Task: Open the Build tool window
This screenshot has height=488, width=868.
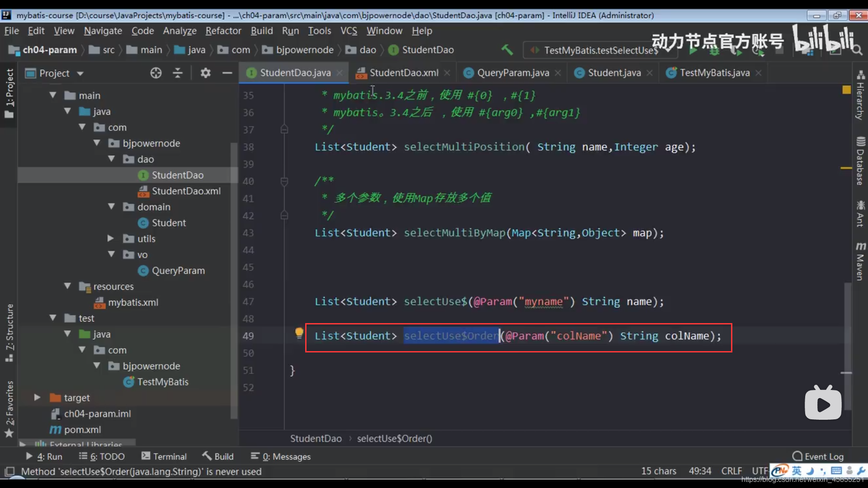Action: pyautogui.click(x=218, y=456)
